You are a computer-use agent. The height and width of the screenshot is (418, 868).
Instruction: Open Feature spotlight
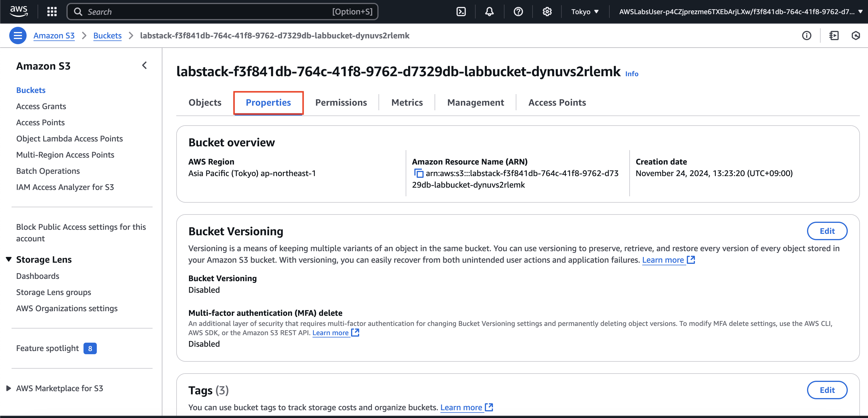coord(47,348)
